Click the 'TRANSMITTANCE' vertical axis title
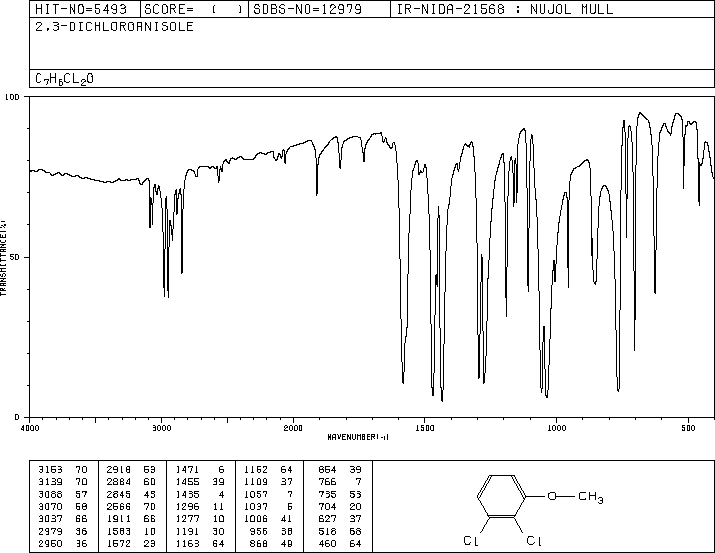Image resolution: width=715 pixels, height=553 pixels. [3, 258]
